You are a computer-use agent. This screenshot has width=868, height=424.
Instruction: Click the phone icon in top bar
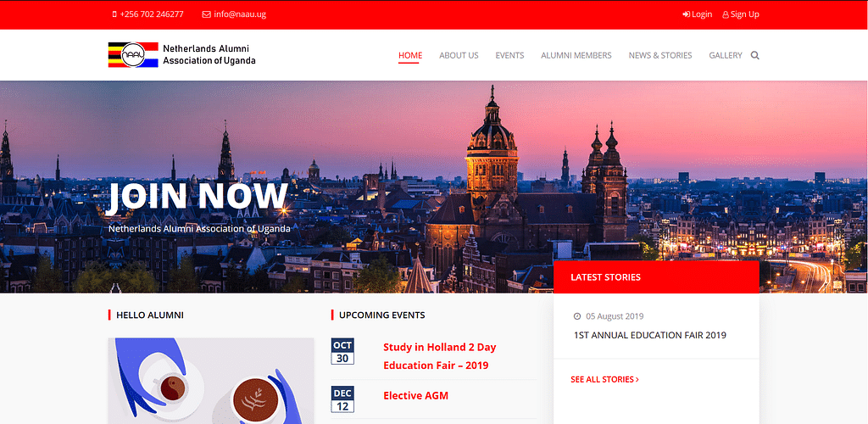click(x=114, y=14)
